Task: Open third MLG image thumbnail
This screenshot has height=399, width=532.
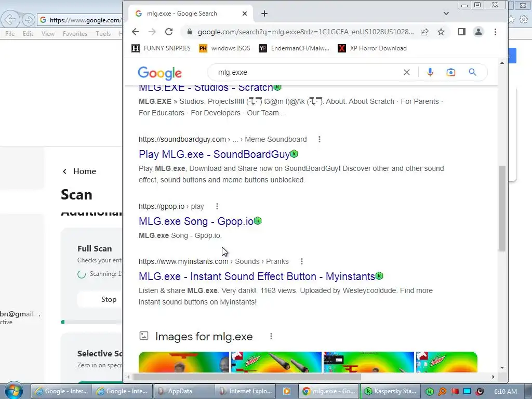Action: [x=368, y=362]
